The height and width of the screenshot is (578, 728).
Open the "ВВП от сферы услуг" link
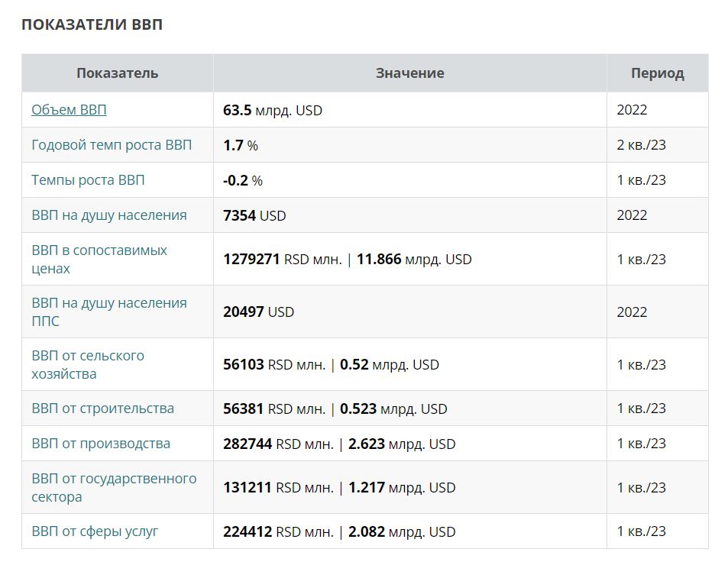tap(95, 531)
